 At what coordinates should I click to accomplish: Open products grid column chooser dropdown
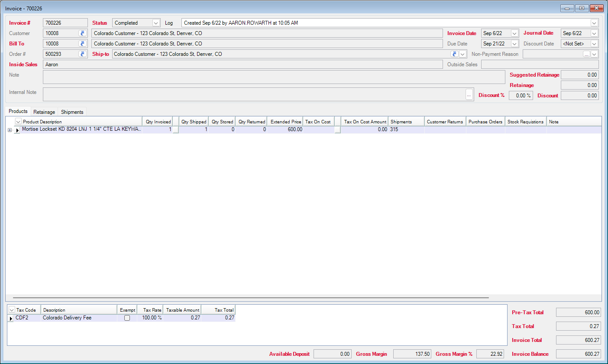[x=18, y=122]
